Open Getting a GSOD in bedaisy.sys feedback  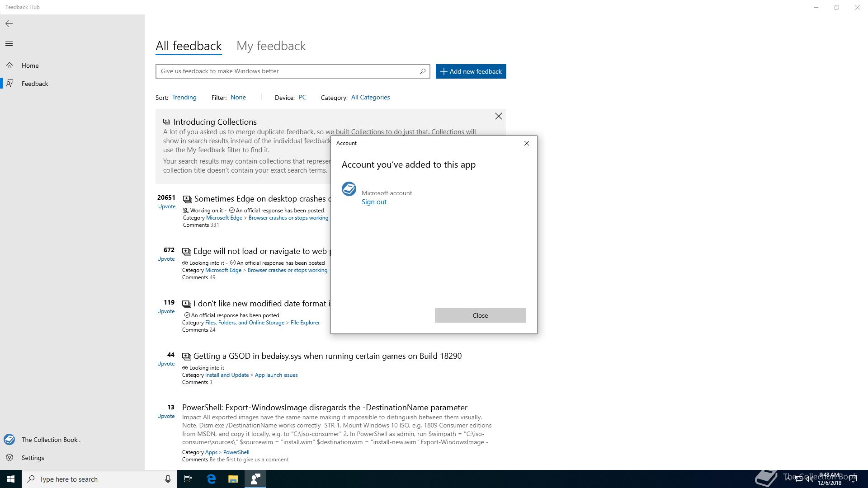[x=328, y=356]
